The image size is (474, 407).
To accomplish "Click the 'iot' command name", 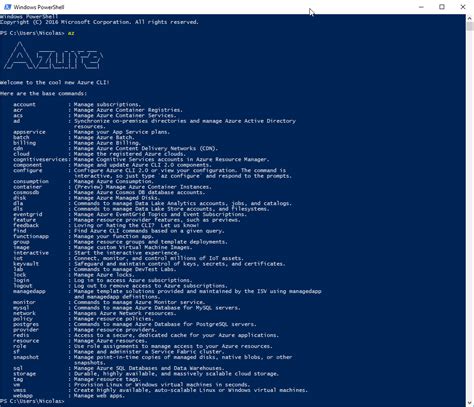I will [x=18, y=258].
